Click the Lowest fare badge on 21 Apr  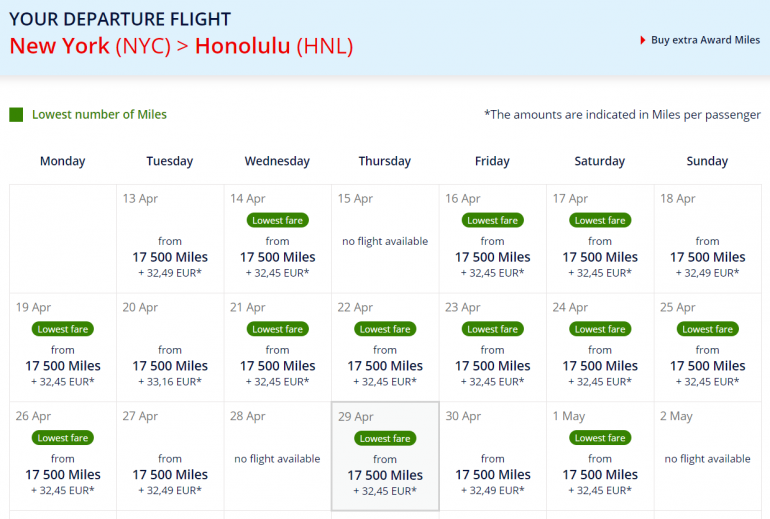coord(277,329)
